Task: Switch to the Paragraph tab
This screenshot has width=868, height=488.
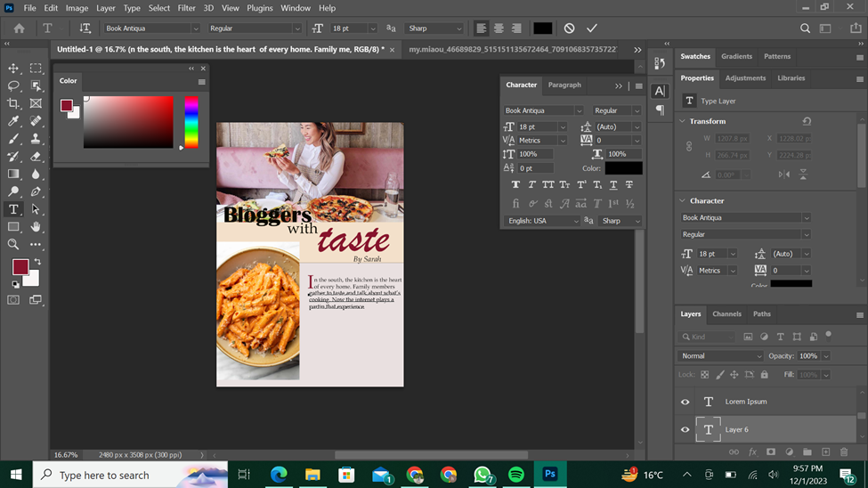Action: click(564, 85)
